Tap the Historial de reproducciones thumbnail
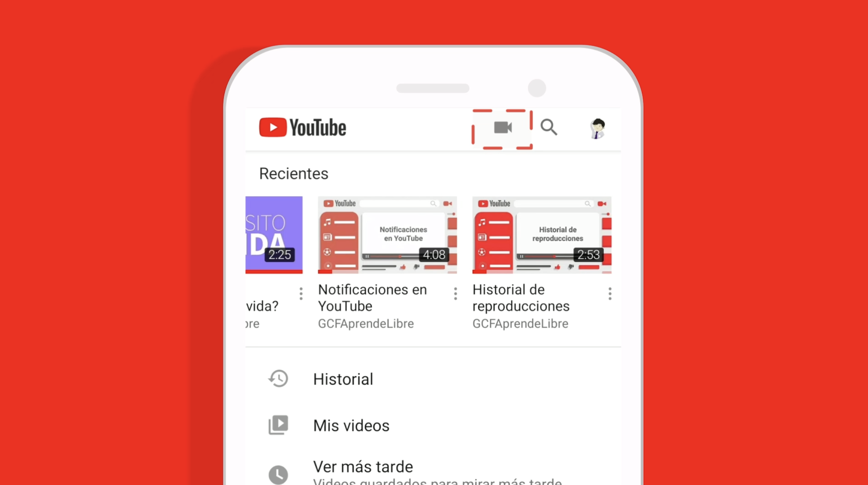Screen dimensions: 868x485 click(541, 235)
